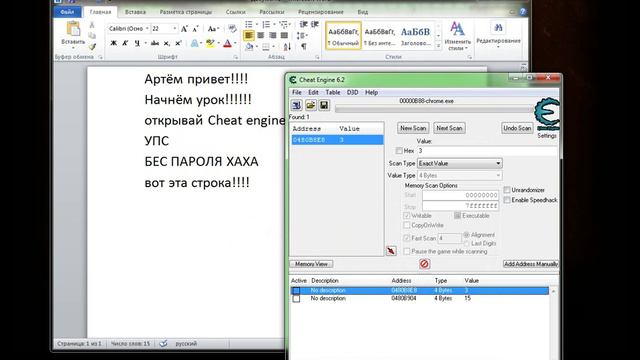Open the Edit menu in Cheat Engine
This screenshot has width=640, height=360.
click(x=313, y=93)
